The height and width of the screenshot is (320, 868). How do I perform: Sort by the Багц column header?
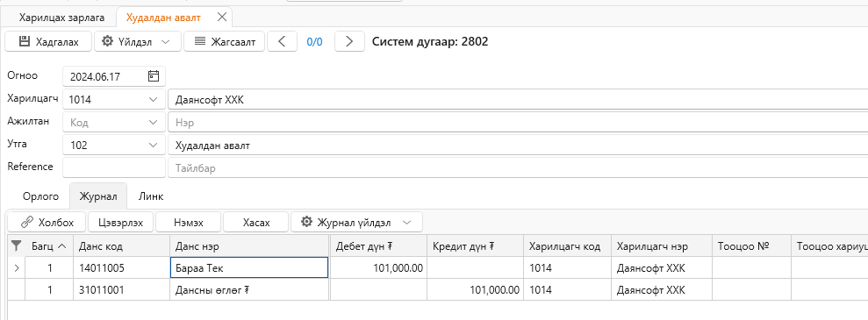49,245
